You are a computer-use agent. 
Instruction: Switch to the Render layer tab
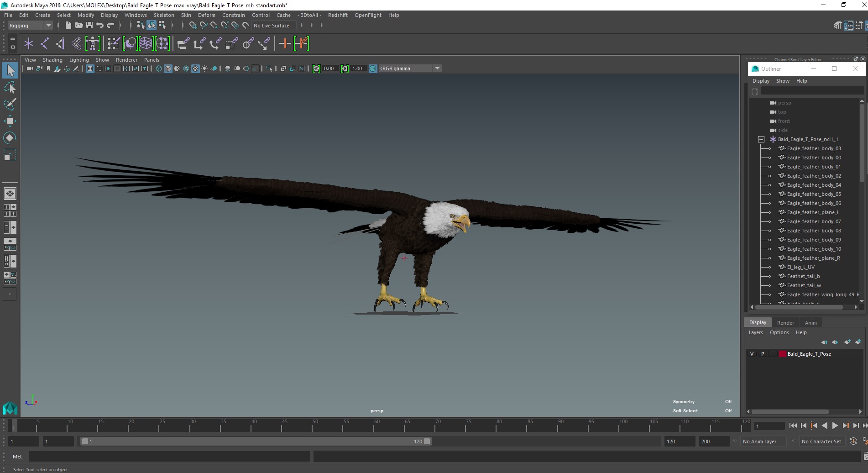tap(785, 322)
